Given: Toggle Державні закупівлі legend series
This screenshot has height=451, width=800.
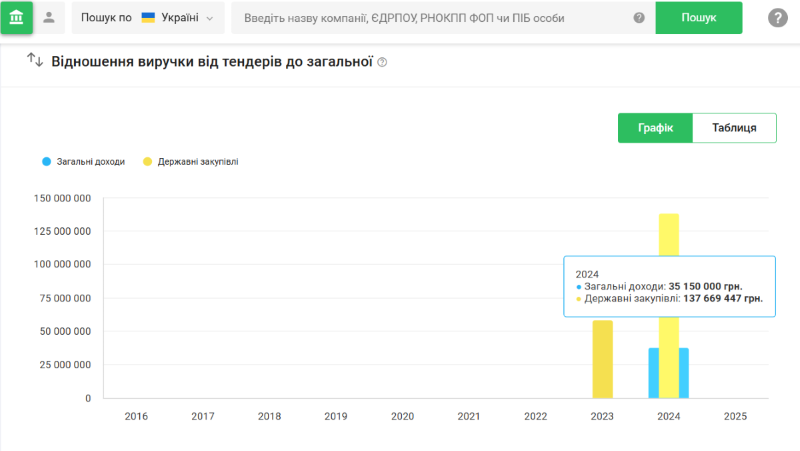Looking at the screenshot, I should click(x=197, y=161).
